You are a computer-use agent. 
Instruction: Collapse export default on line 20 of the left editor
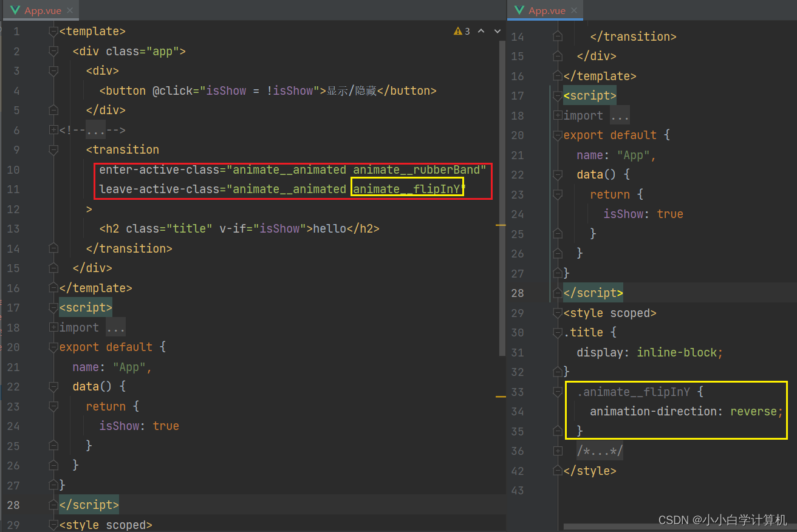(53, 347)
